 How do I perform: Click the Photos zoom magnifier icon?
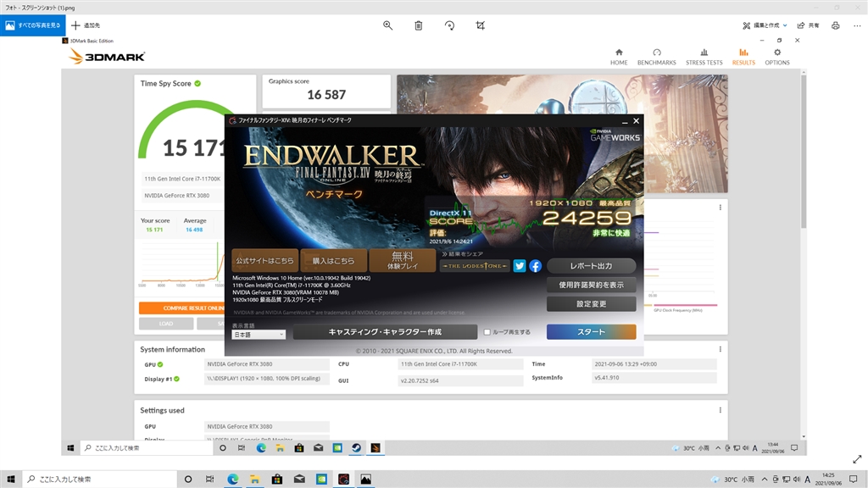(x=387, y=25)
